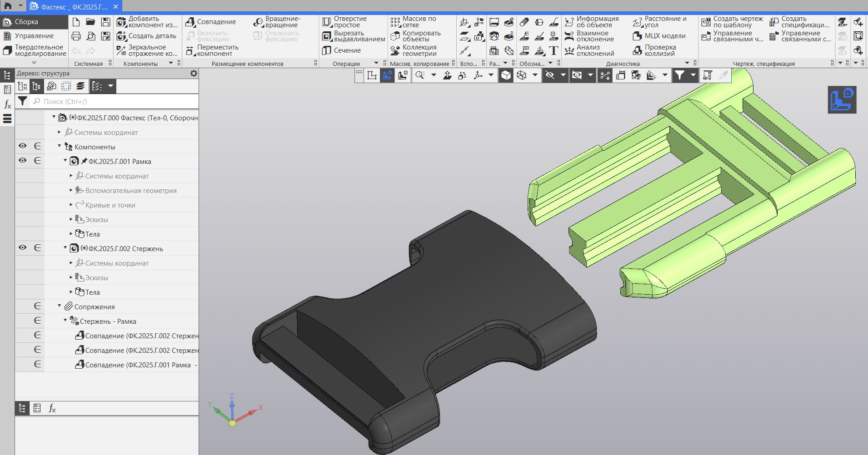Switch to Твердотельное моделирование mode
This screenshot has height=455, width=868.
[x=35, y=50]
